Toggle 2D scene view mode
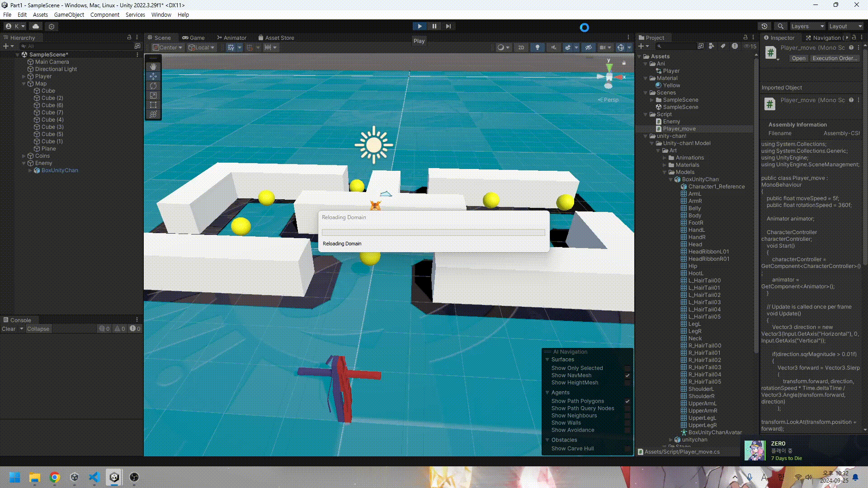Viewport: 868px width, 488px height. tap(521, 47)
